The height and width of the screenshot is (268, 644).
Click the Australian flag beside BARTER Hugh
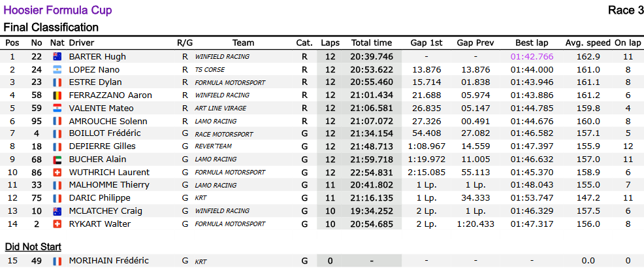tap(57, 57)
